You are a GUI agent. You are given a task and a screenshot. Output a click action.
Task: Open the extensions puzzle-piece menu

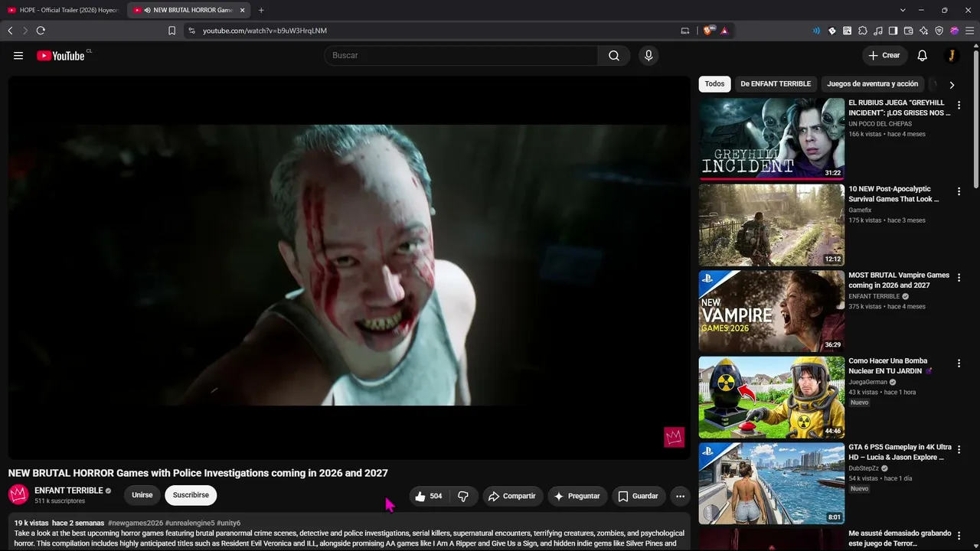[x=863, y=31]
